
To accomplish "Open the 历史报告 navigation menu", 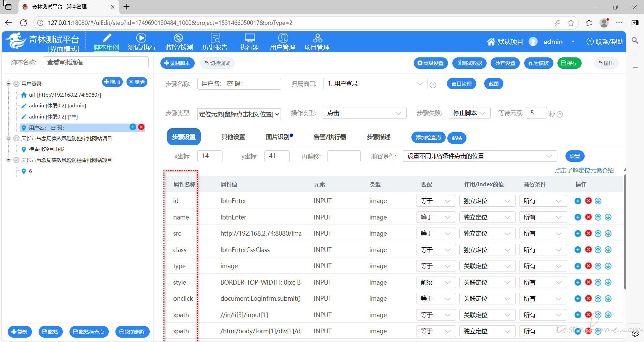I will coord(215,42).
